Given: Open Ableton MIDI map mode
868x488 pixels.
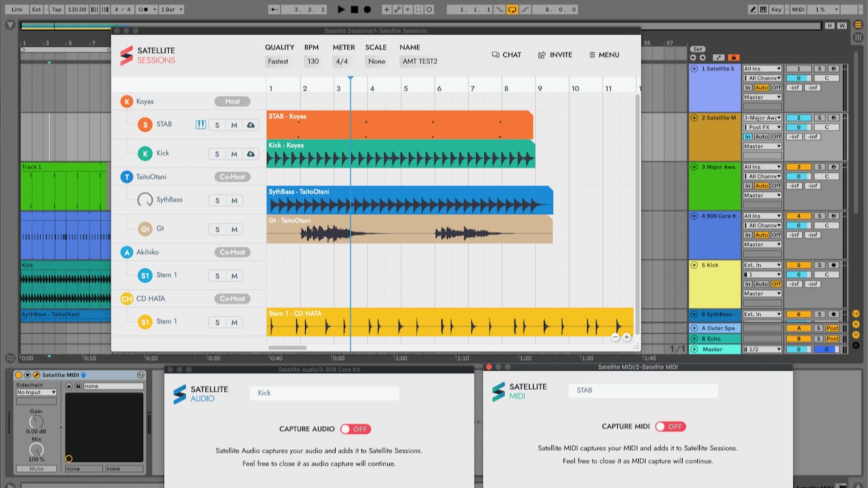Looking at the screenshot, I should (x=798, y=9).
